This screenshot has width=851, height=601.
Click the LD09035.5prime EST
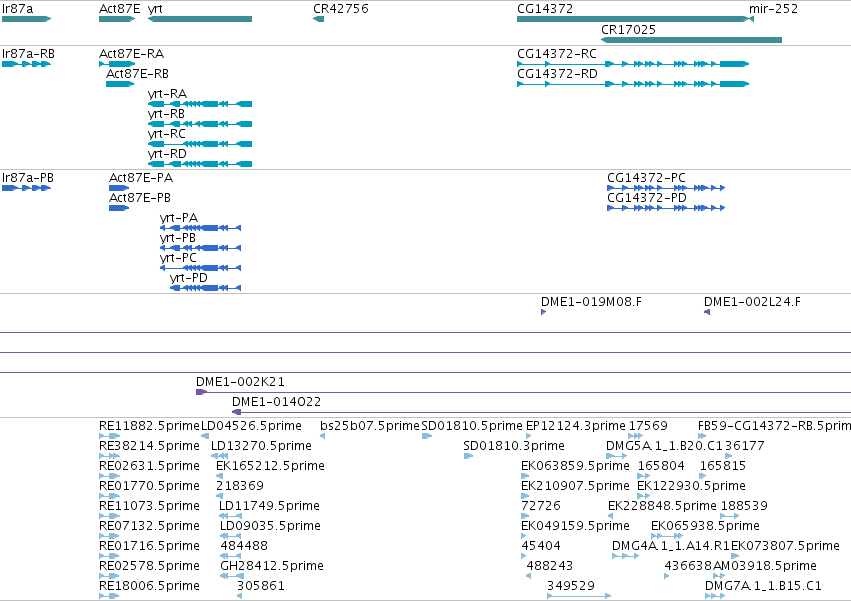click(231, 536)
